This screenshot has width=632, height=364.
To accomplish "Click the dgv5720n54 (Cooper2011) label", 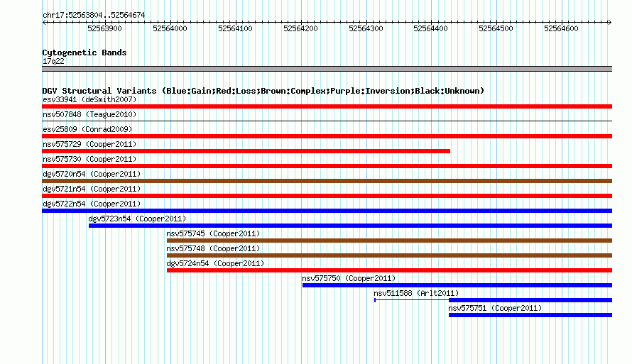I will click(92, 174).
